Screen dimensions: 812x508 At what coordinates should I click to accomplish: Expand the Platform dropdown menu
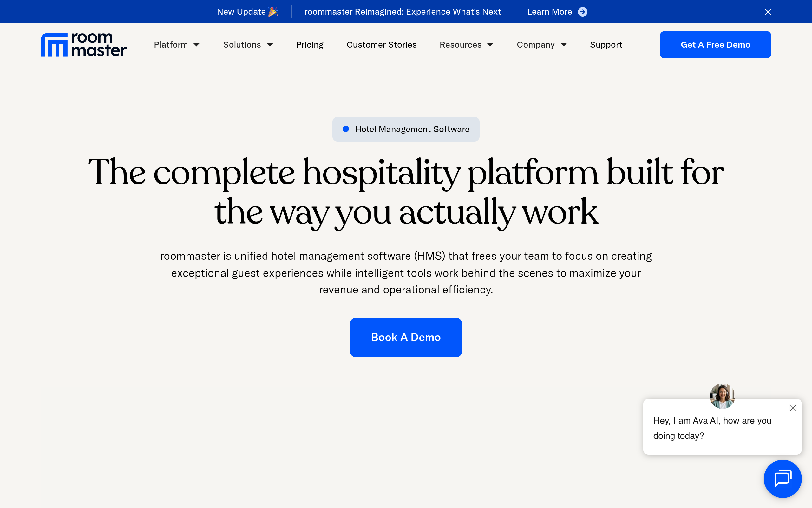pyautogui.click(x=177, y=45)
